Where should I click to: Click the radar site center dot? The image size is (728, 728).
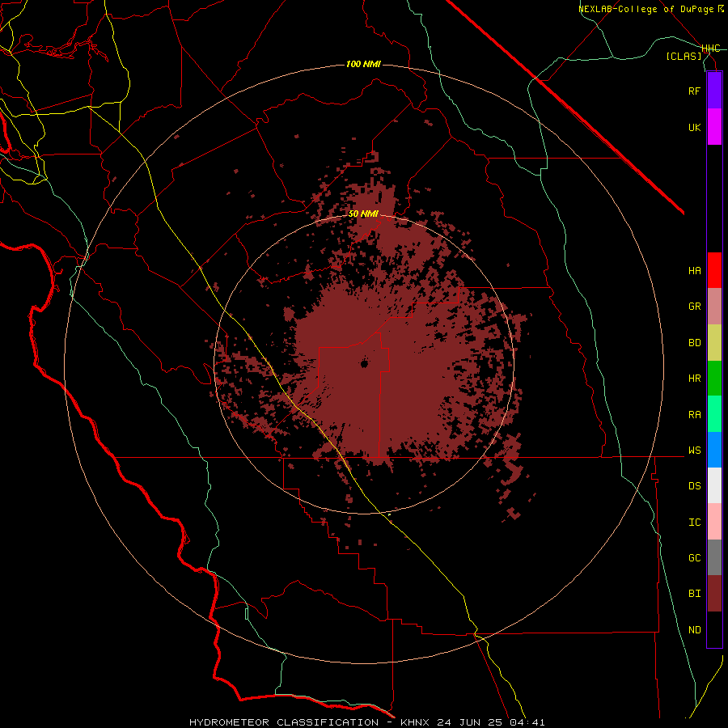(x=365, y=363)
